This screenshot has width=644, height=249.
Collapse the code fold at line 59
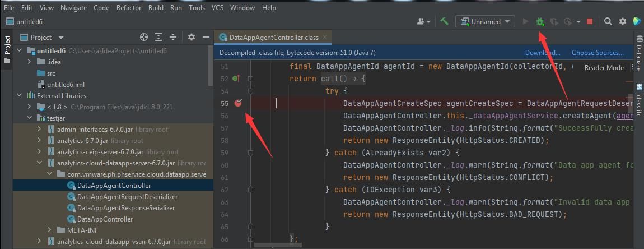(x=250, y=153)
